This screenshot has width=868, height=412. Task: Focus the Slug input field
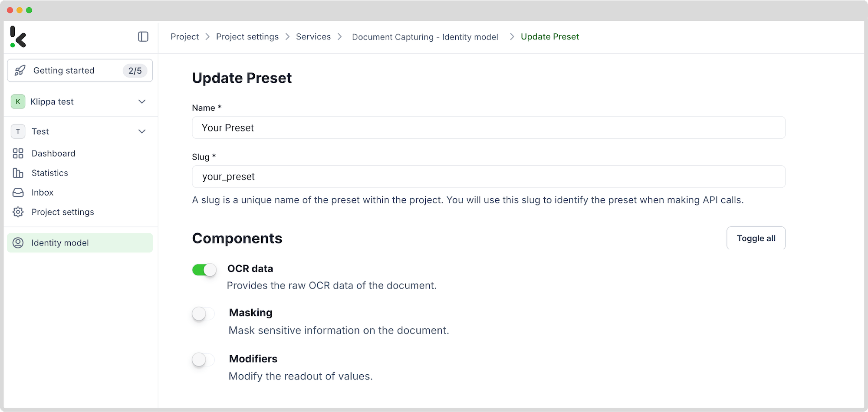(x=489, y=177)
